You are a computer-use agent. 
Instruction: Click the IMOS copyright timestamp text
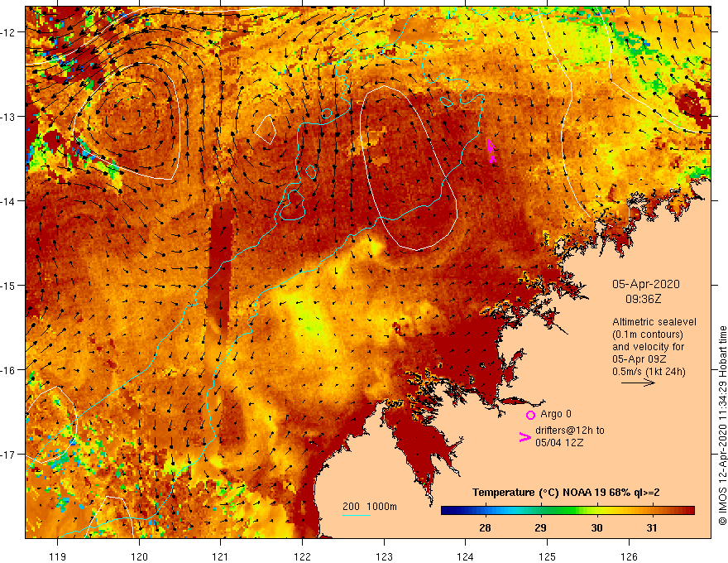click(x=722, y=426)
